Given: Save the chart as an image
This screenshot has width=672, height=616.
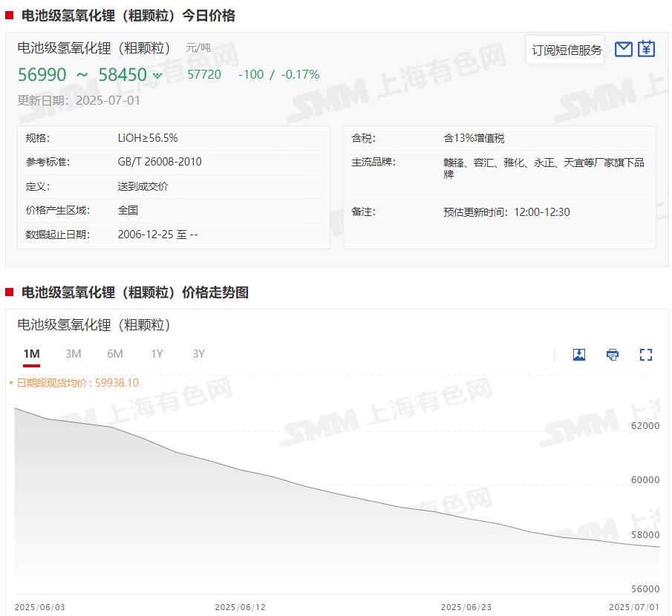Looking at the screenshot, I should pos(579,354).
